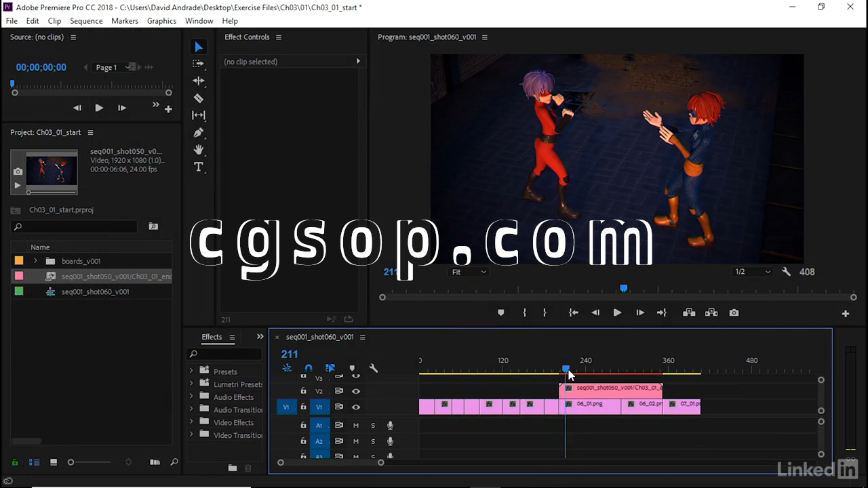Select the Track Select Forward tool
The image size is (868, 488).
(198, 64)
